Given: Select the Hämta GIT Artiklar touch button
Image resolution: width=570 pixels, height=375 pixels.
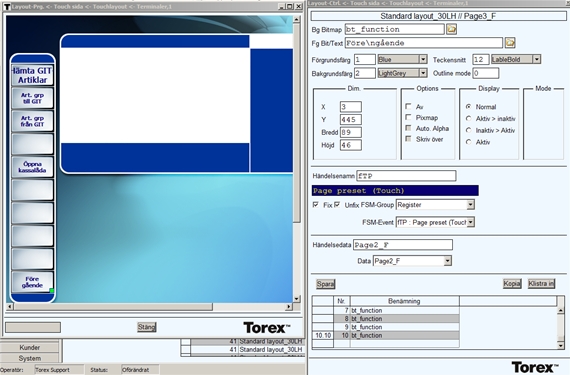Looking at the screenshot, I should (x=32, y=75).
